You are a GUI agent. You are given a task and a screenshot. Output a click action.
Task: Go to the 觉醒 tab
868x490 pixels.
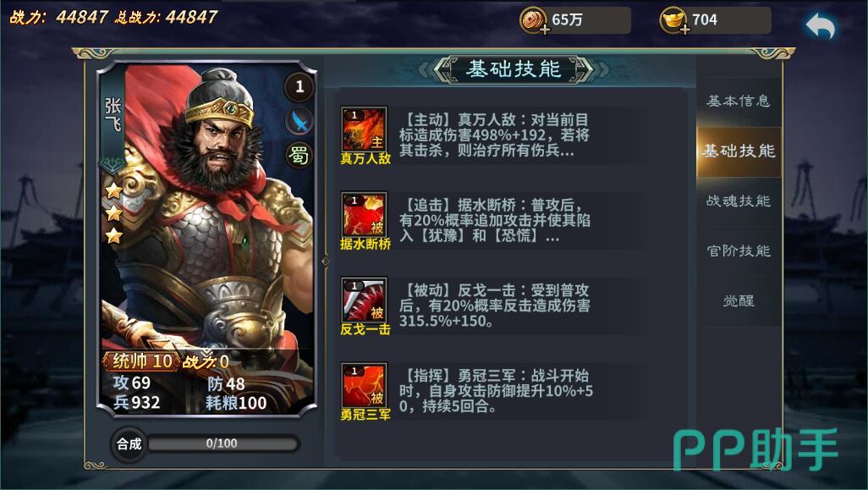click(x=739, y=300)
